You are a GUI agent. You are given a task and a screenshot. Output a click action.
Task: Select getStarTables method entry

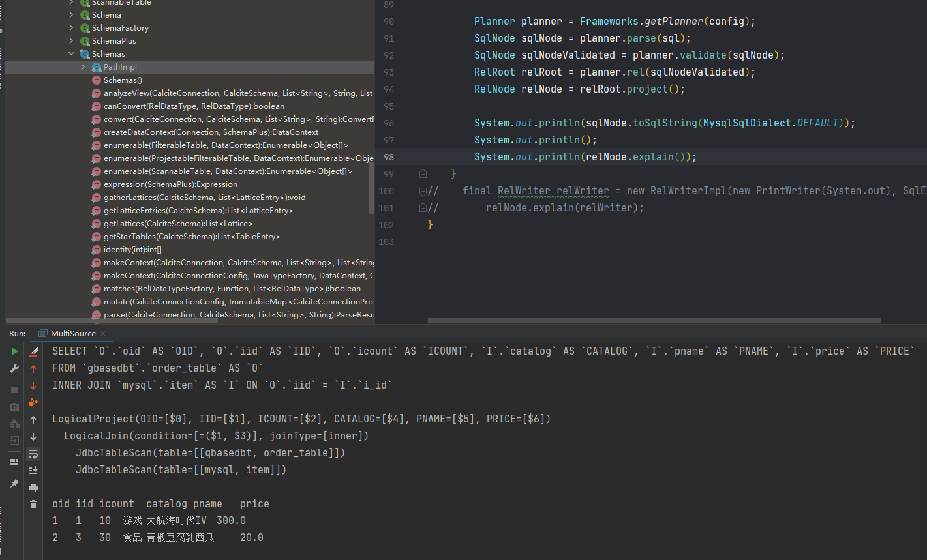click(x=192, y=237)
